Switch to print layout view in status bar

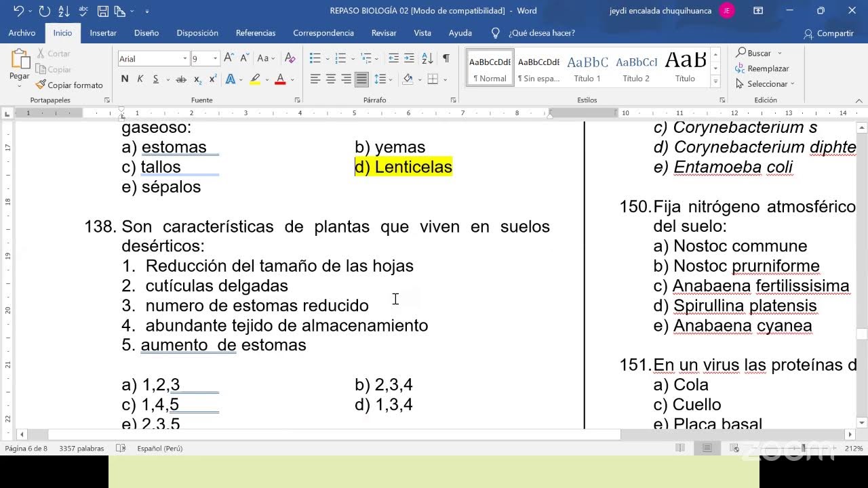pyautogui.click(x=707, y=448)
